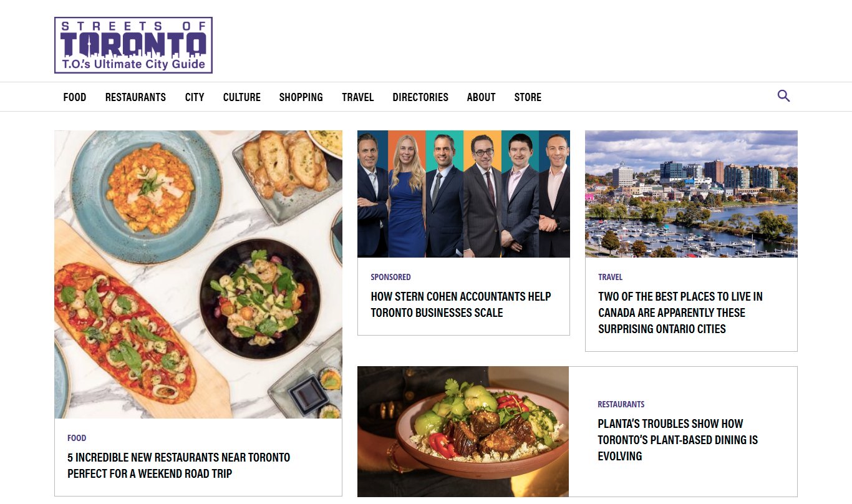Open the Stern Cohen Accountants headline

tap(461, 304)
